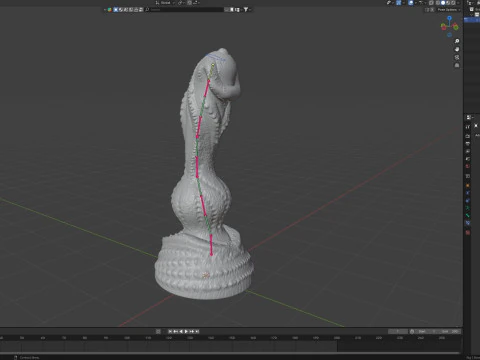Image resolution: width=480 pixels, height=360 pixels.
Task: Toggle viewport gizmos button
Action: (x=398, y=3)
